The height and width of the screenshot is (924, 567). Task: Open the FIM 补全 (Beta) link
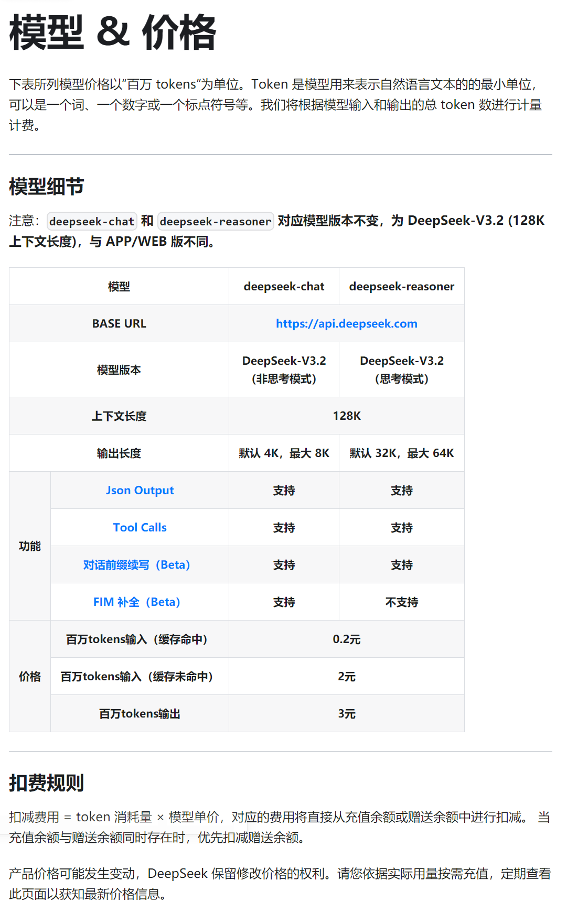[x=136, y=602]
